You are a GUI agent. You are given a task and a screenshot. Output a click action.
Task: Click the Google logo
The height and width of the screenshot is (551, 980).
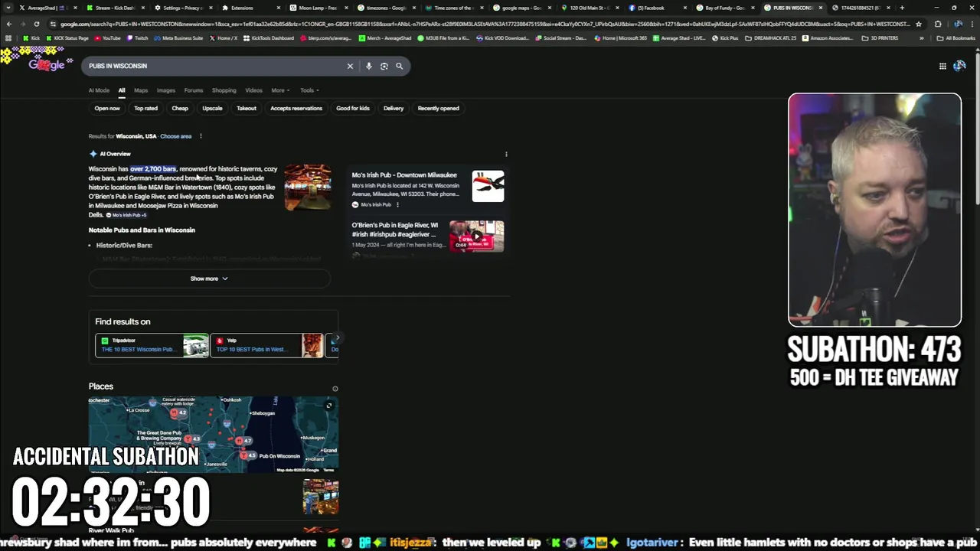tap(47, 65)
